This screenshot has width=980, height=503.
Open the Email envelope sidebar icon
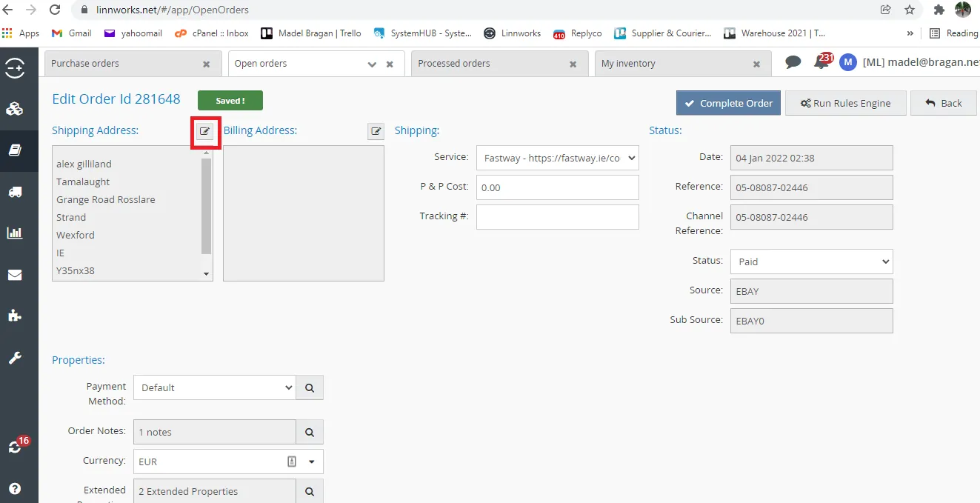(15, 275)
